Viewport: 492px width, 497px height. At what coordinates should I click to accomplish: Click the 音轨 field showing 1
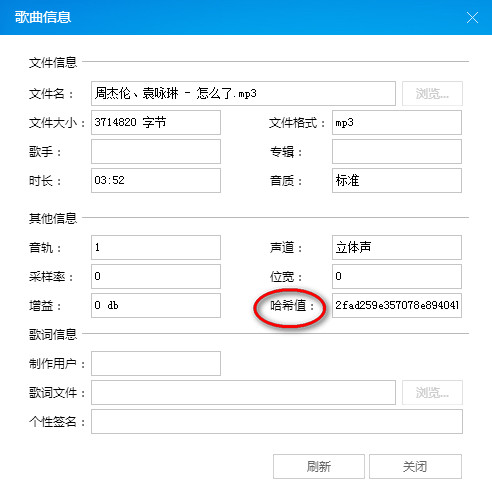tap(156, 247)
